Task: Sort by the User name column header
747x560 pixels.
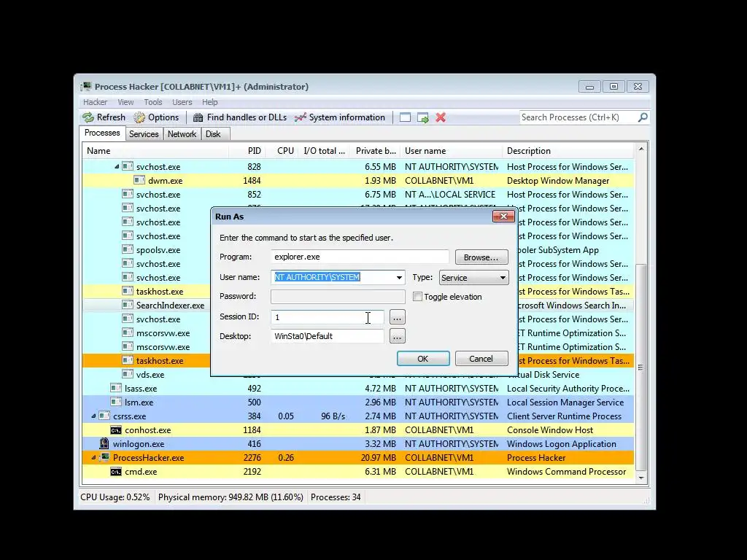Action: point(451,151)
